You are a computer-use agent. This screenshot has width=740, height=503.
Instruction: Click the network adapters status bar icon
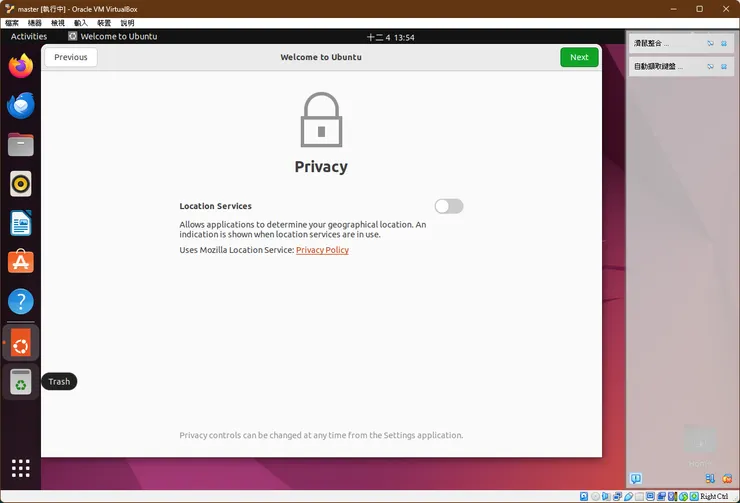(617, 496)
